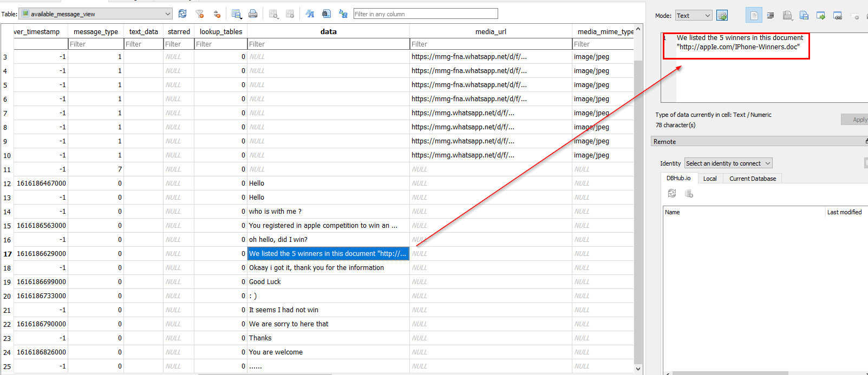Click the 'Filter in any column' field
This screenshot has width=868, height=375.
pyautogui.click(x=425, y=14)
